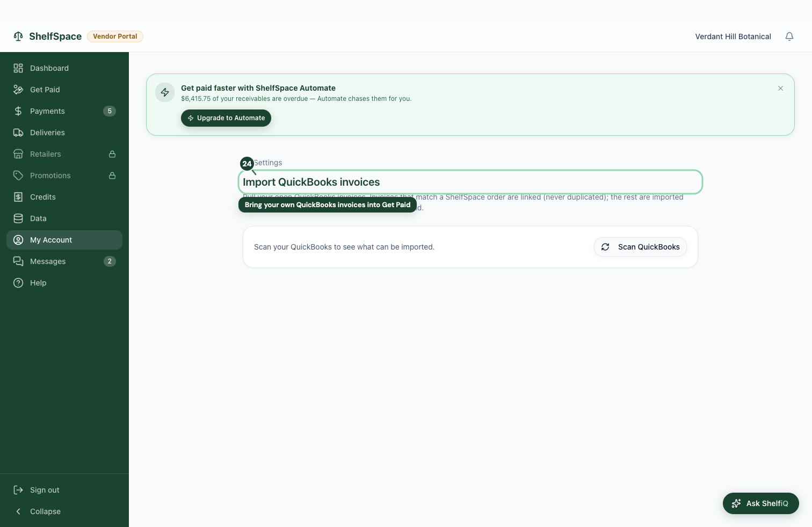Open the notifications bell
This screenshot has height=527, width=812.
pos(789,36)
